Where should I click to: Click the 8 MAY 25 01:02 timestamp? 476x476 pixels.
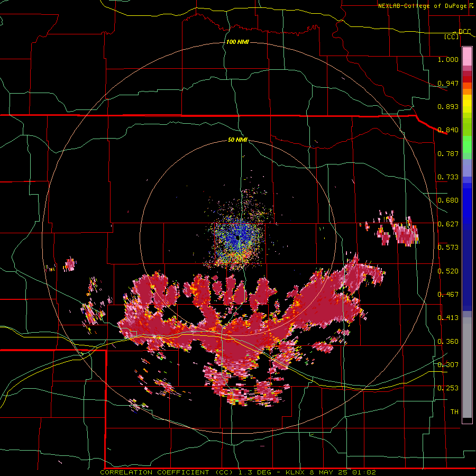343,472
